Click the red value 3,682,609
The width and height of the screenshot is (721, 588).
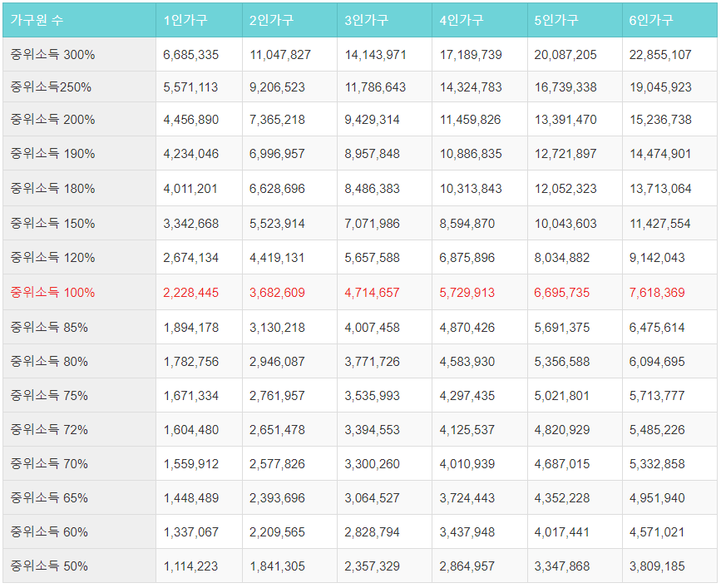277,293
